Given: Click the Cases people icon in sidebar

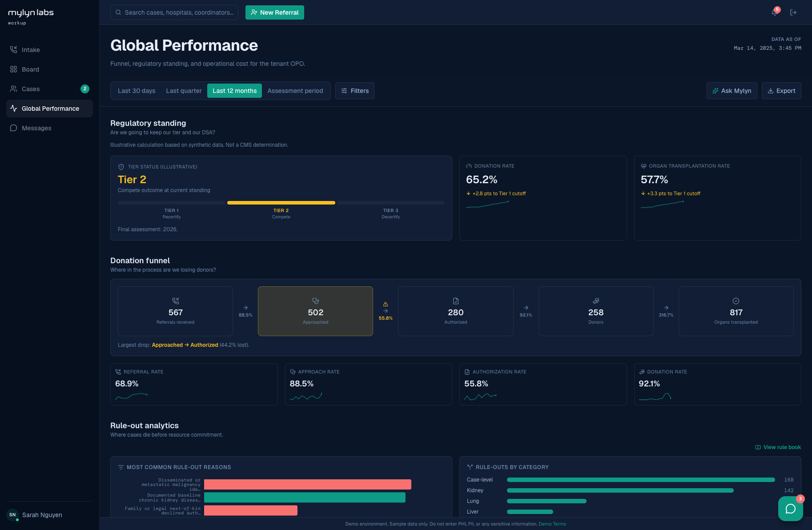Looking at the screenshot, I should pos(14,89).
